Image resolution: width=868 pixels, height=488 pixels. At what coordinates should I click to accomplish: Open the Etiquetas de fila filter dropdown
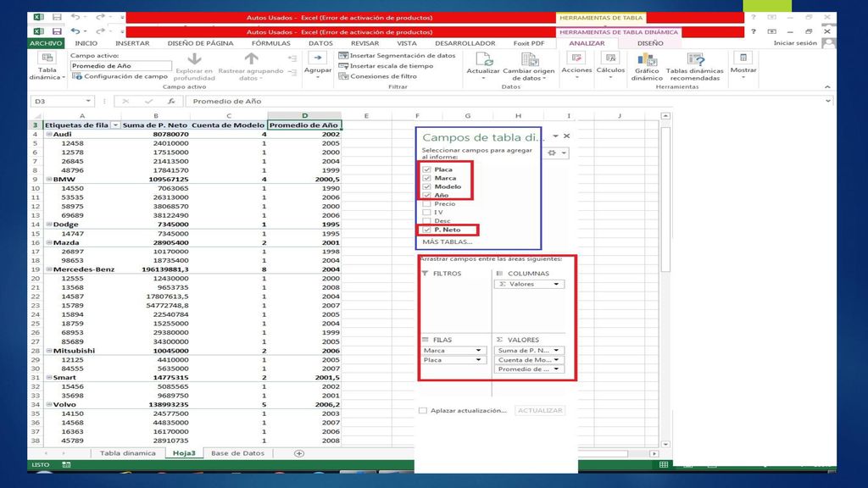[115, 125]
